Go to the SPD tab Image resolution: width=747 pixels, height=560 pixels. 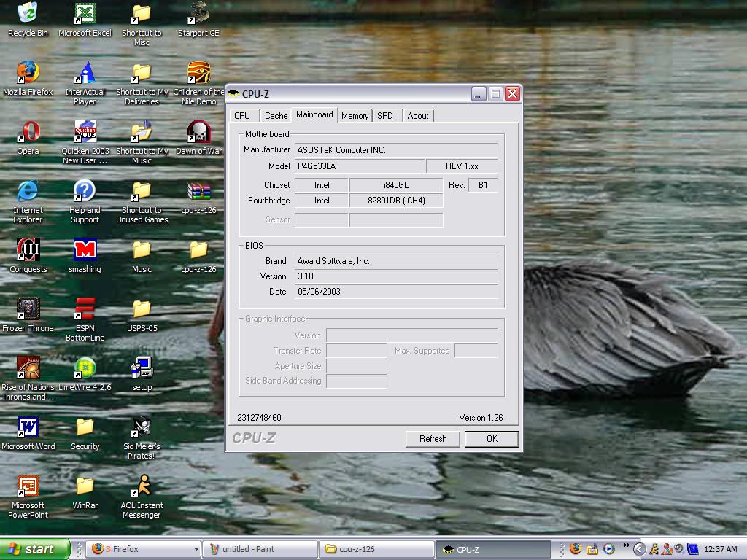387,116
